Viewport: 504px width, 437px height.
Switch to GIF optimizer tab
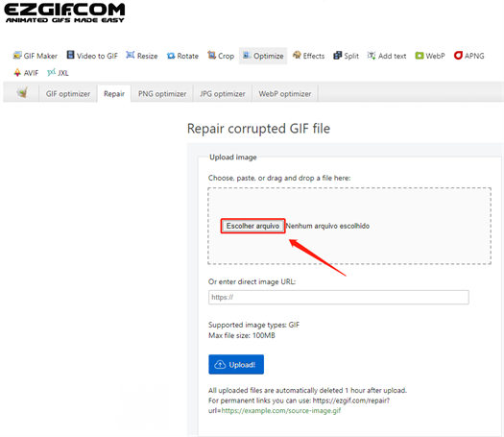click(x=68, y=93)
